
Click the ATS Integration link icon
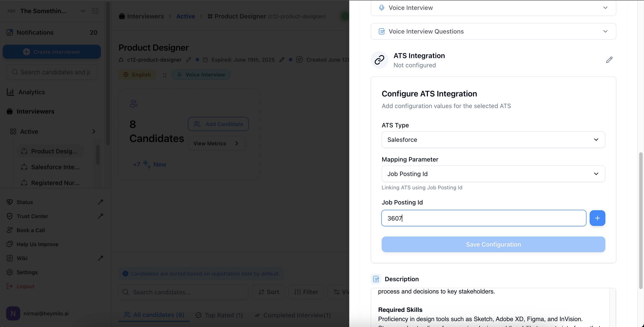coord(379,60)
